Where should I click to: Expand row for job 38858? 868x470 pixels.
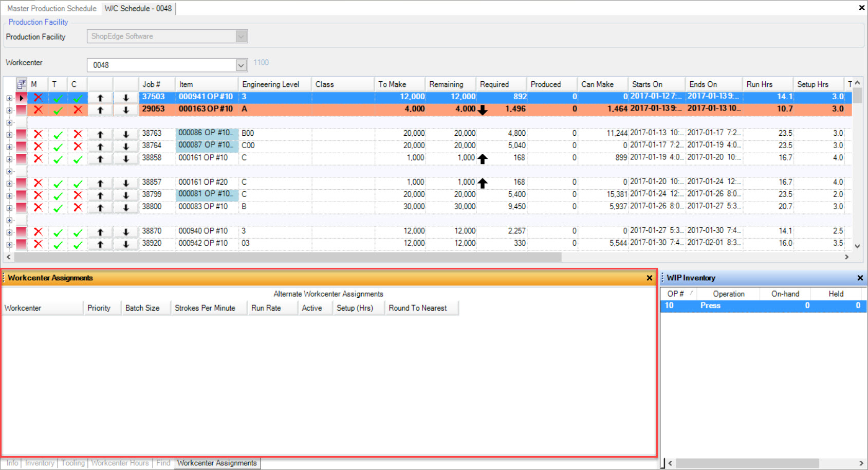[9, 159]
